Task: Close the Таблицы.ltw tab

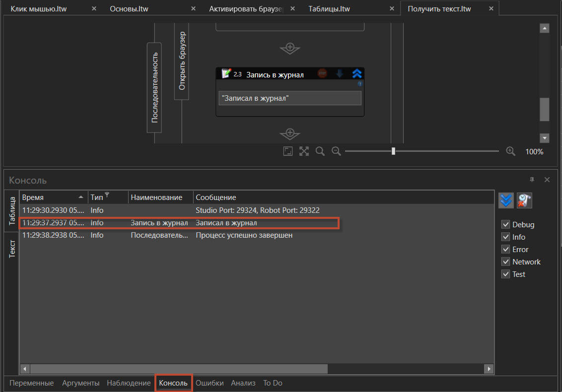Action: click(392, 8)
